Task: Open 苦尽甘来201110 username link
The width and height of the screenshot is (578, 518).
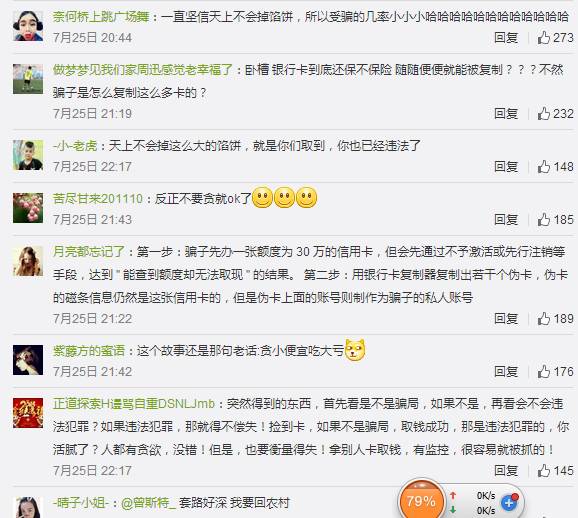Action: pos(98,199)
